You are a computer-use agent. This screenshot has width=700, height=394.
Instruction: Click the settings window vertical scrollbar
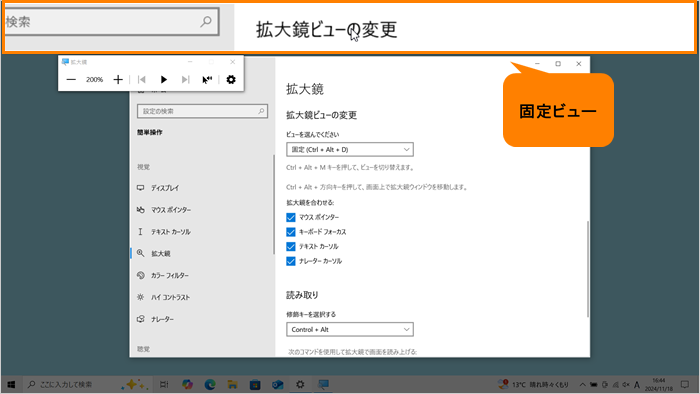(x=588, y=269)
